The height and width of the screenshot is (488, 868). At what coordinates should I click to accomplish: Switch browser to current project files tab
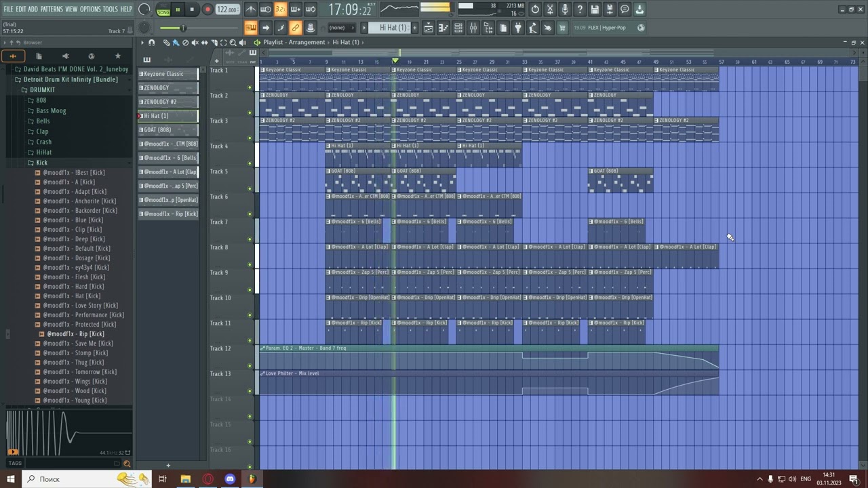[39, 56]
